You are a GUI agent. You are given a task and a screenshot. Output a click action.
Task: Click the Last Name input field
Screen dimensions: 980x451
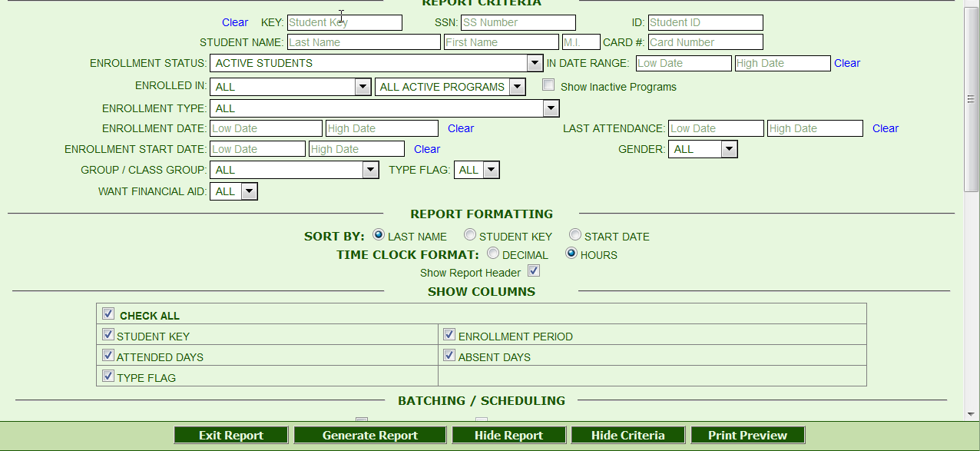364,42
